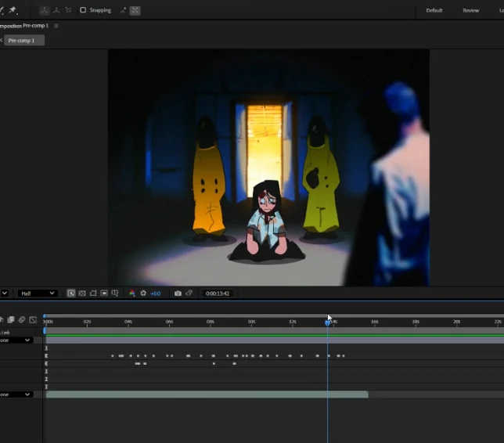Viewport: 504px width, 443px height.
Task: Open grid and guide options
Action: [x=115, y=294]
